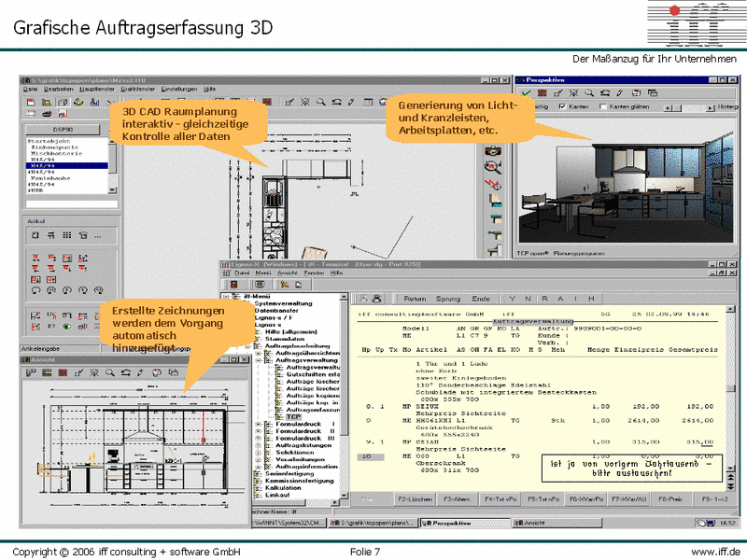
Task: Click the pencil icon in main CAD toolbar
Action: coord(351,102)
